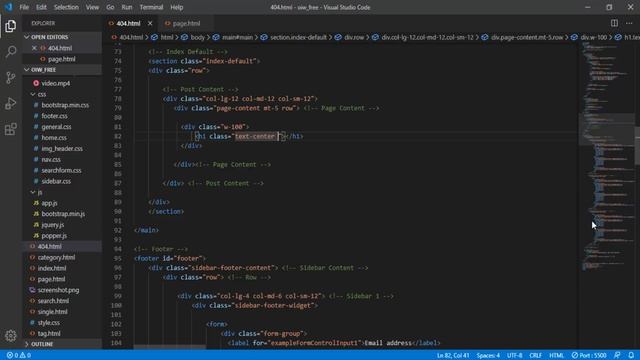Open app.js file
The height and width of the screenshot is (360, 640).
62,203
